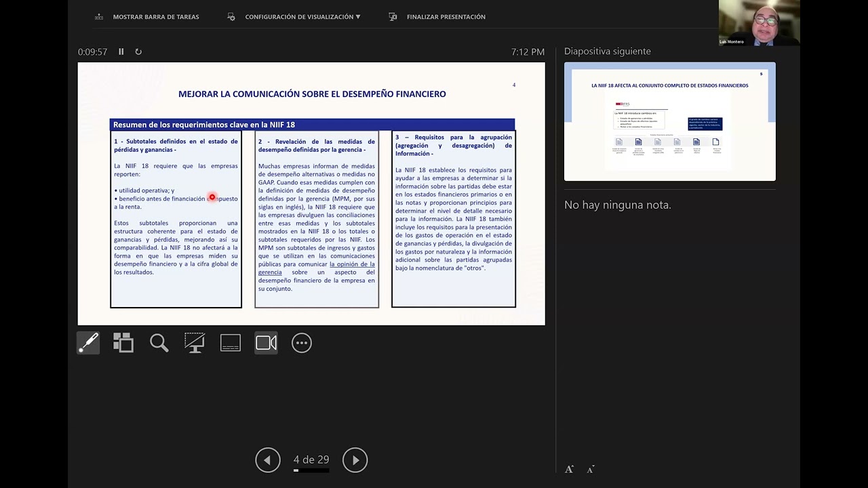Click heading '3 – Requisitos para la agrupación'
Image resolution: width=868 pixels, height=488 pixels.
tap(454, 146)
